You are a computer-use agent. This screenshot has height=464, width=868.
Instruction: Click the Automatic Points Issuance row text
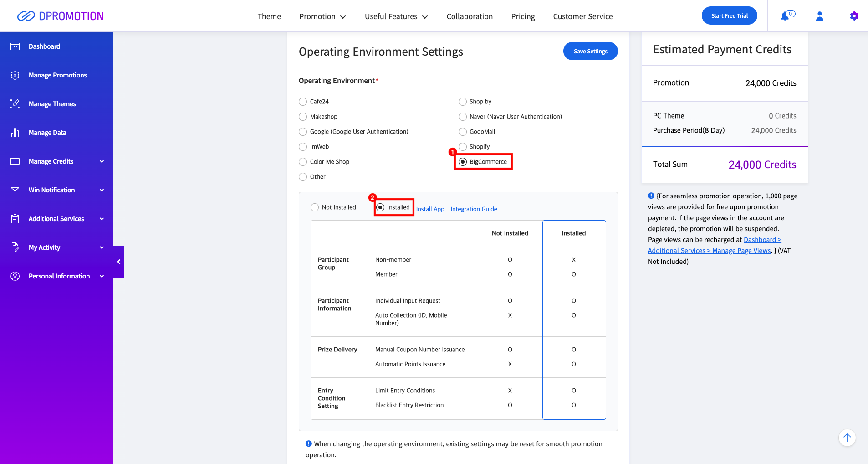pyautogui.click(x=410, y=364)
